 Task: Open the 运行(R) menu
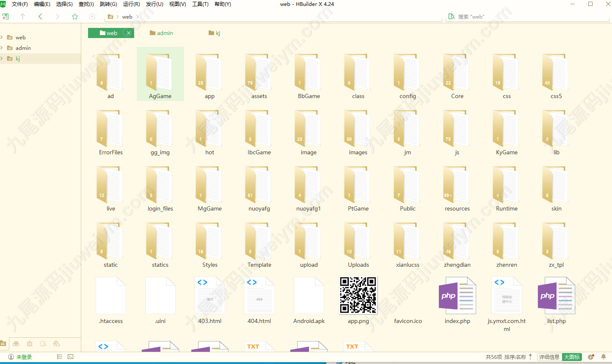[x=131, y=4]
